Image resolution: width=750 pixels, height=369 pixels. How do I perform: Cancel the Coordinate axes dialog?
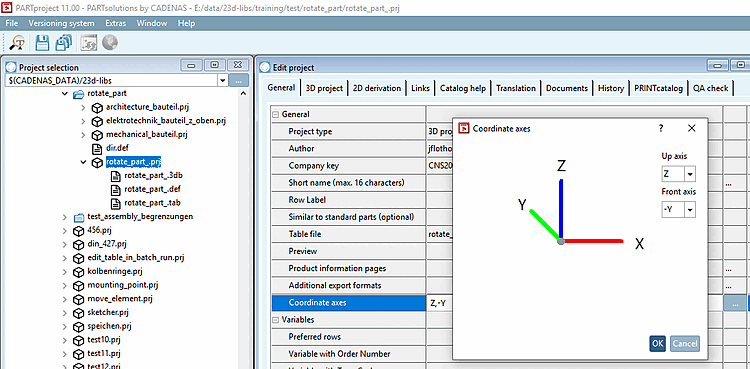coord(684,343)
